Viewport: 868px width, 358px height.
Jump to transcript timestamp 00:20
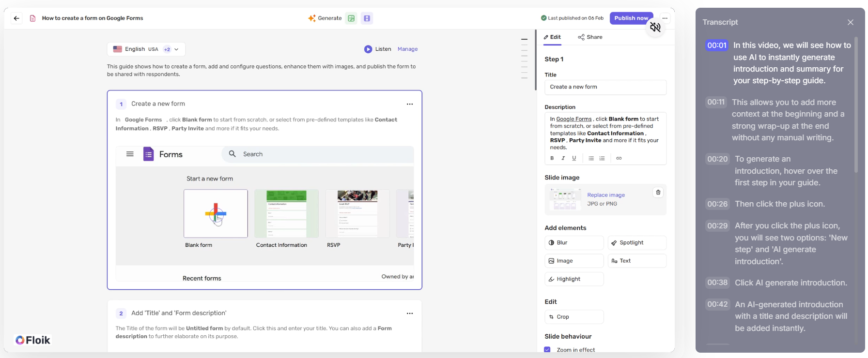717,159
